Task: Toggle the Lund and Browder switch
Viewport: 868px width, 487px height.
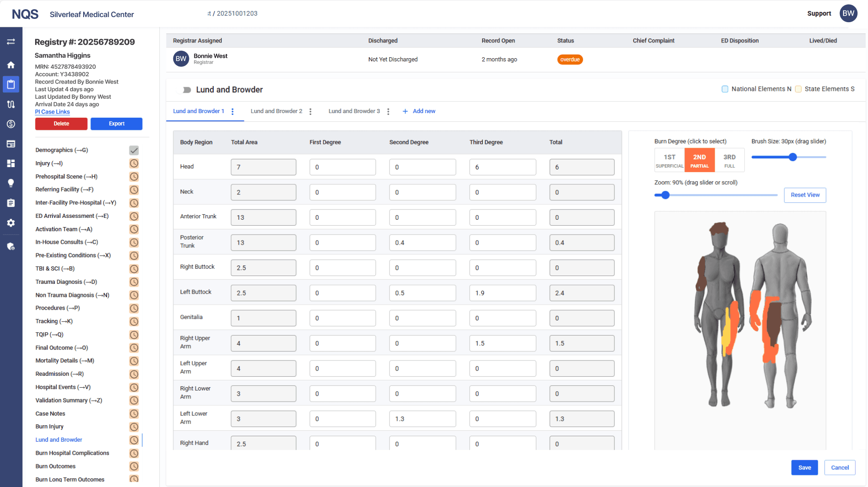Action: pos(185,90)
